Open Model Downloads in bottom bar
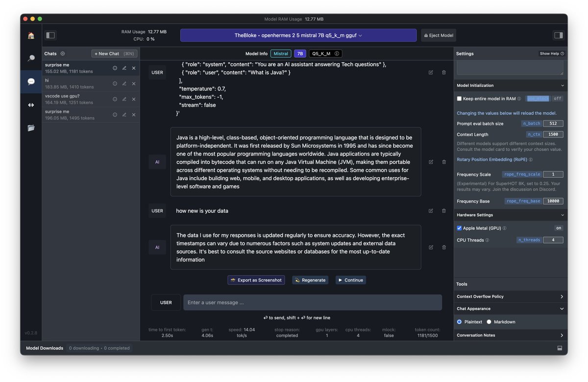 point(45,348)
